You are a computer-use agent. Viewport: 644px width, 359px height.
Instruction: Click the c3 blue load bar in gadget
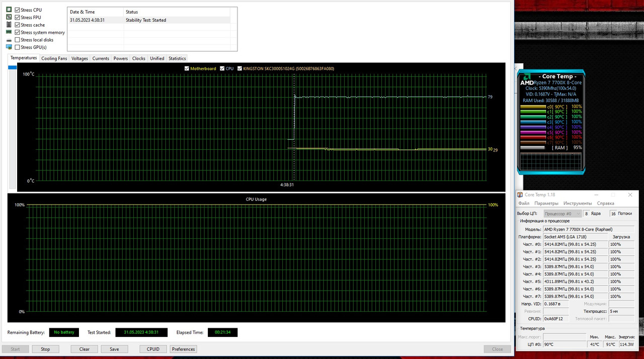(532, 122)
